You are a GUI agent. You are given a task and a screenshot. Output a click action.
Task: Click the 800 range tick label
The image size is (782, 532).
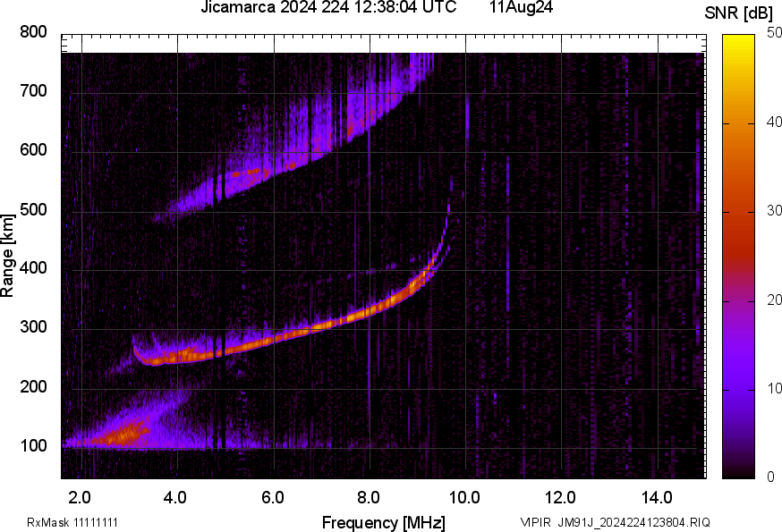coord(33,32)
